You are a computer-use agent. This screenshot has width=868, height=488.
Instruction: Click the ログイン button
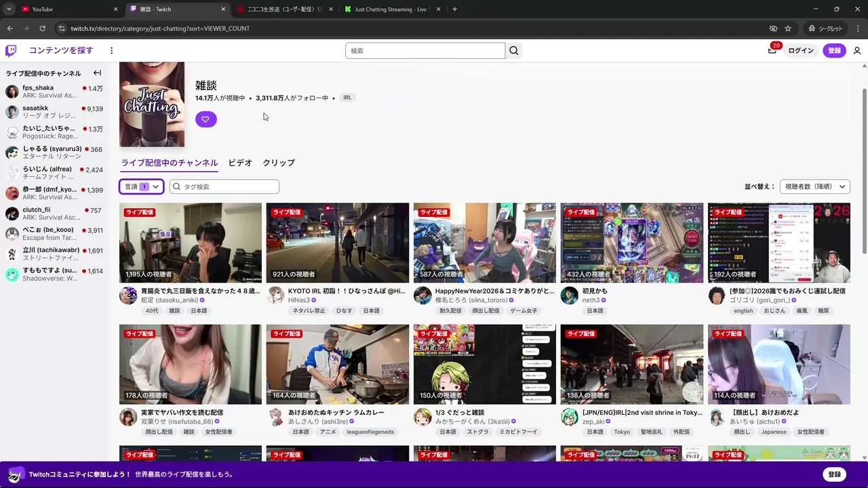pyautogui.click(x=801, y=50)
